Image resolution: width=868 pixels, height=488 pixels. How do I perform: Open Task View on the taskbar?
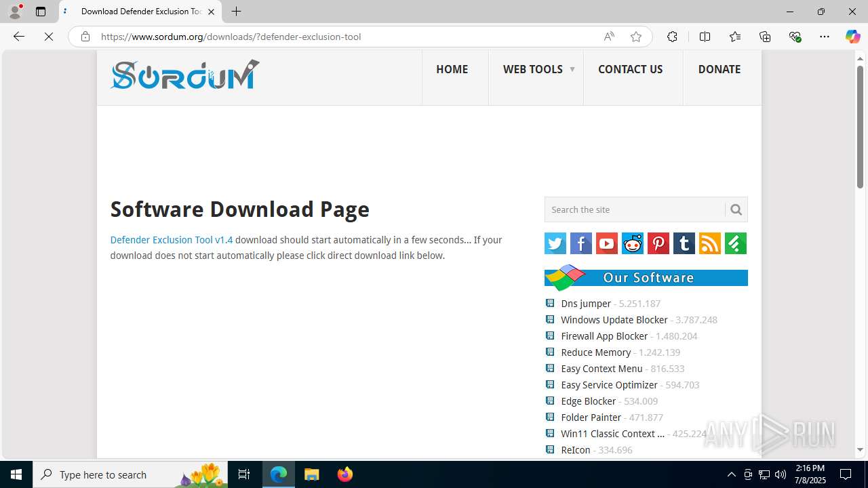click(244, 474)
